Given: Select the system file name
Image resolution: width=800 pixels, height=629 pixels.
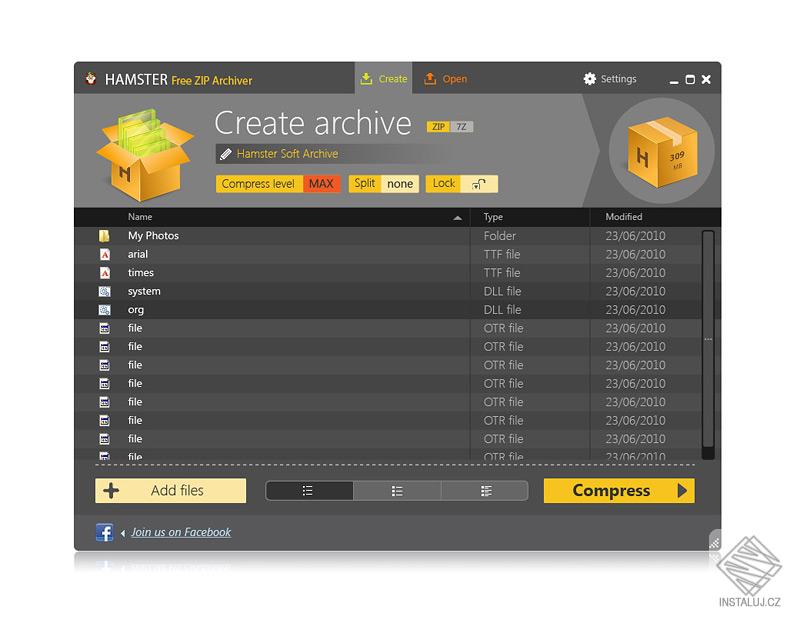Looking at the screenshot, I should pos(144,291).
